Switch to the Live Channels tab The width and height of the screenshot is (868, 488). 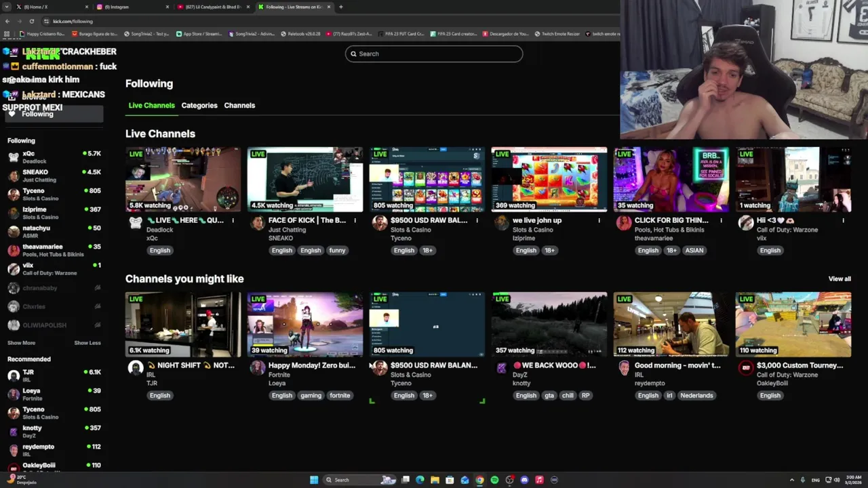coord(151,106)
